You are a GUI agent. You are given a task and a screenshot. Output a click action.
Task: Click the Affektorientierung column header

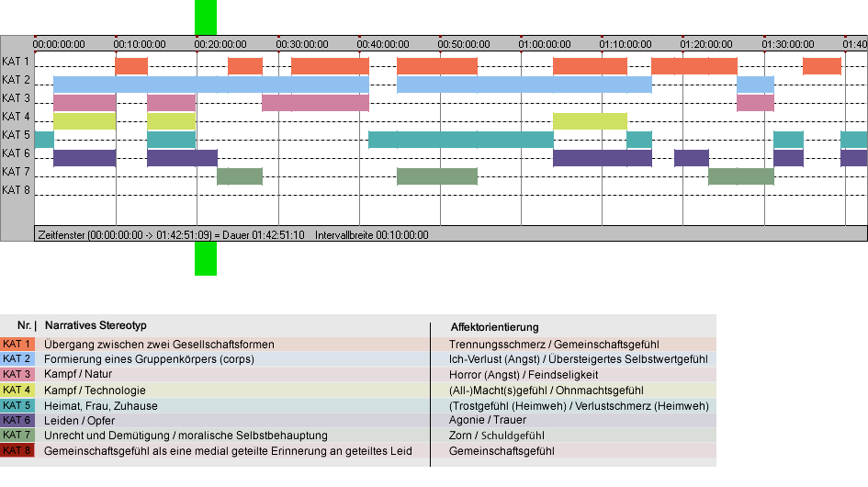(494, 327)
